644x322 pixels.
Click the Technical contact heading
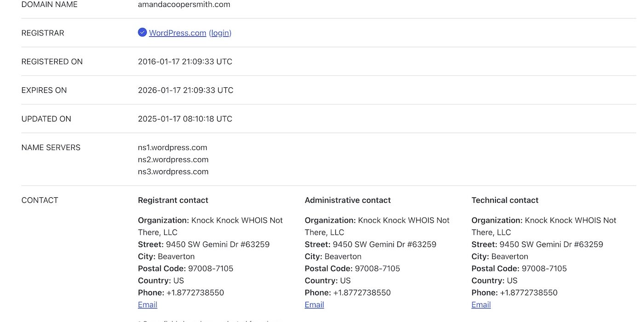coord(505,200)
